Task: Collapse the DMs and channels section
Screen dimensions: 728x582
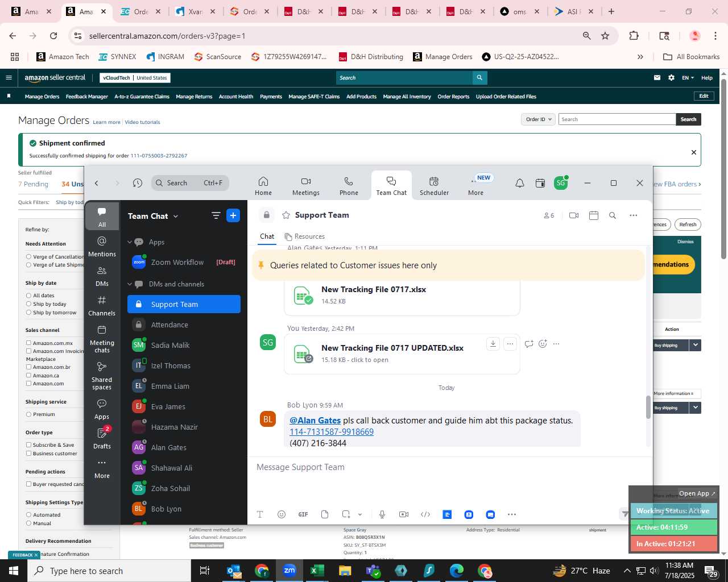Action: point(130,284)
